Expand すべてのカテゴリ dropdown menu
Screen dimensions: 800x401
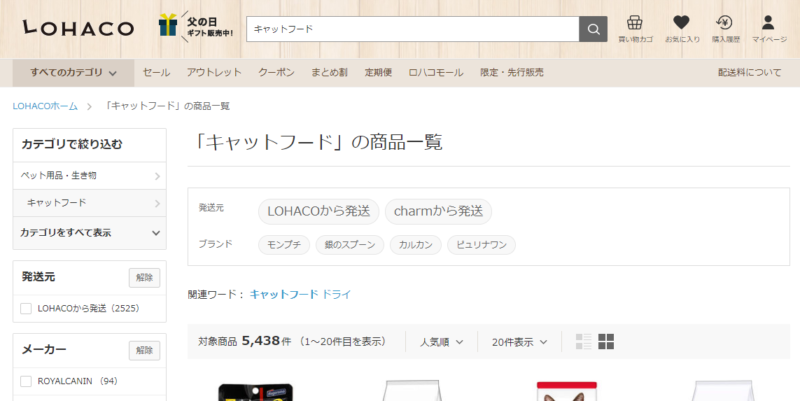point(73,72)
